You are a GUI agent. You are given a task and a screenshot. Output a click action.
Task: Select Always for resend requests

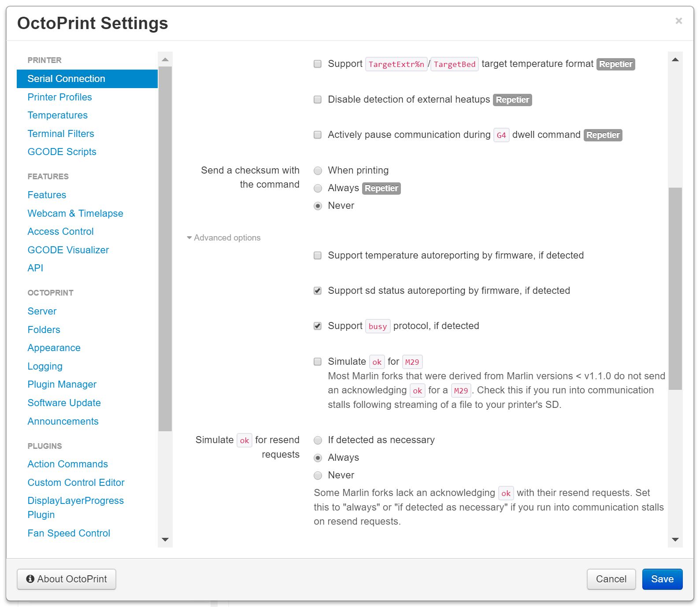[318, 458]
